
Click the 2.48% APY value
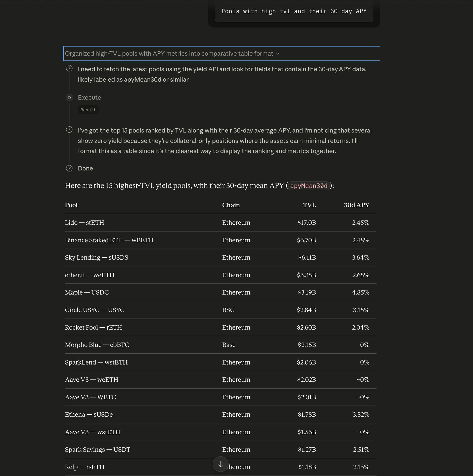pos(361,240)
